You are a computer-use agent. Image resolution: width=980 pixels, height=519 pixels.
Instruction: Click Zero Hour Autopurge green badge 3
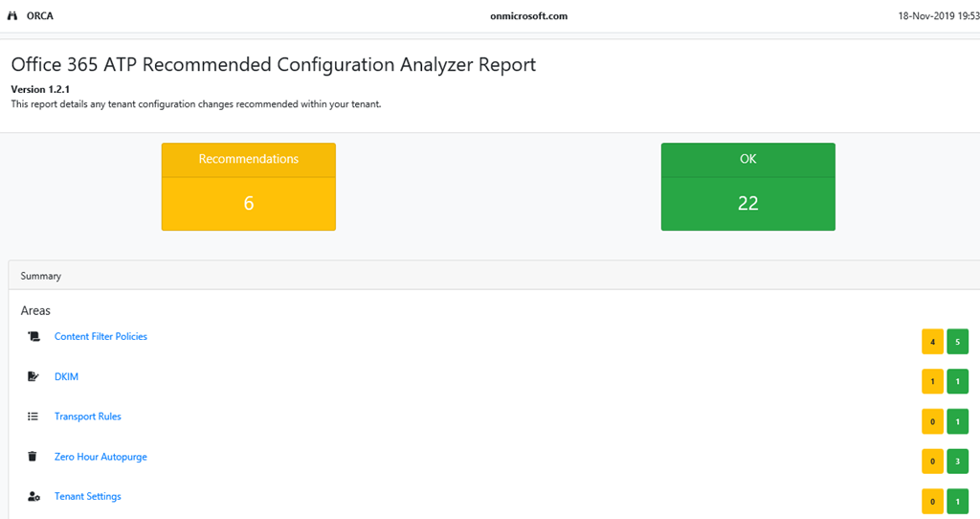(957, 462)
